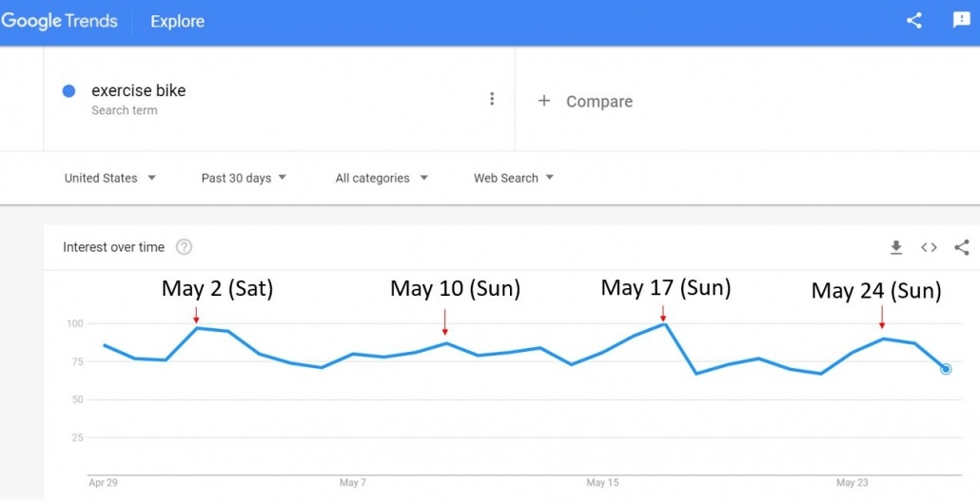The image size is (980, 504).
Task: Click the May 17 peak on the line
Action: [x=664, y=324]
